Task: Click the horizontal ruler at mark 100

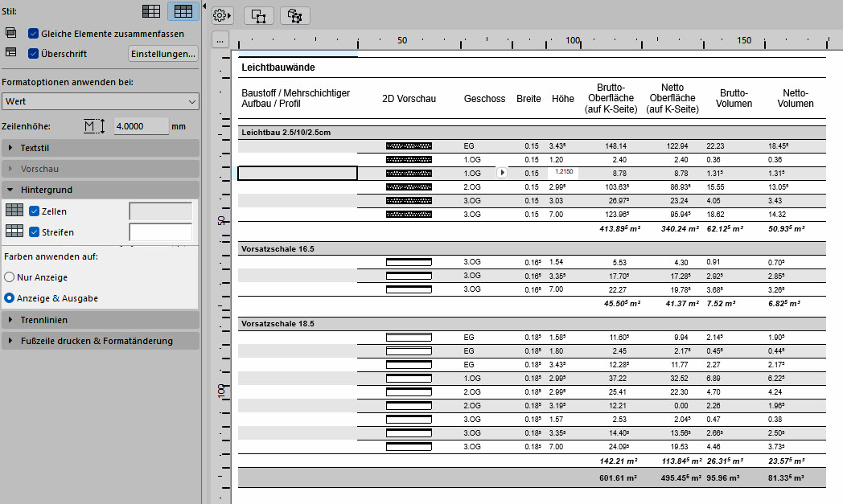Action: [573, 40]
